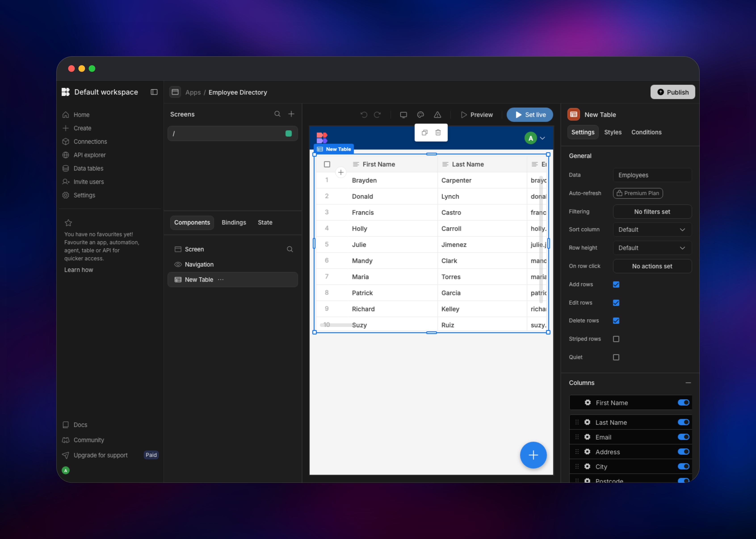Click the Preview button
Image resolution: width=756 pixels, height=539 pixels.
click(x=477, y=115)
